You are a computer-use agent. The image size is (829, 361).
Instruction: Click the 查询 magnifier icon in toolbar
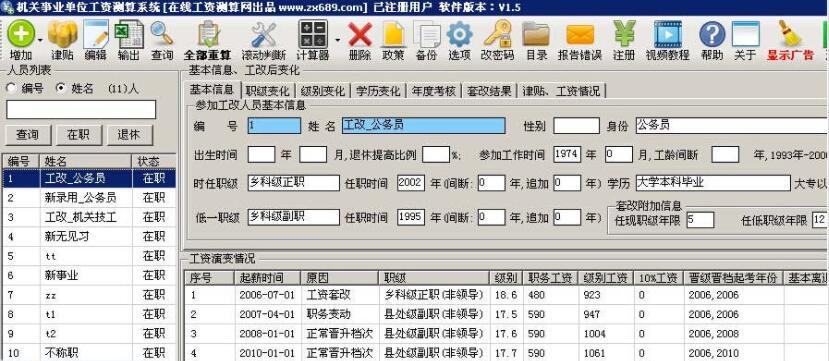[x=162, y=34]
